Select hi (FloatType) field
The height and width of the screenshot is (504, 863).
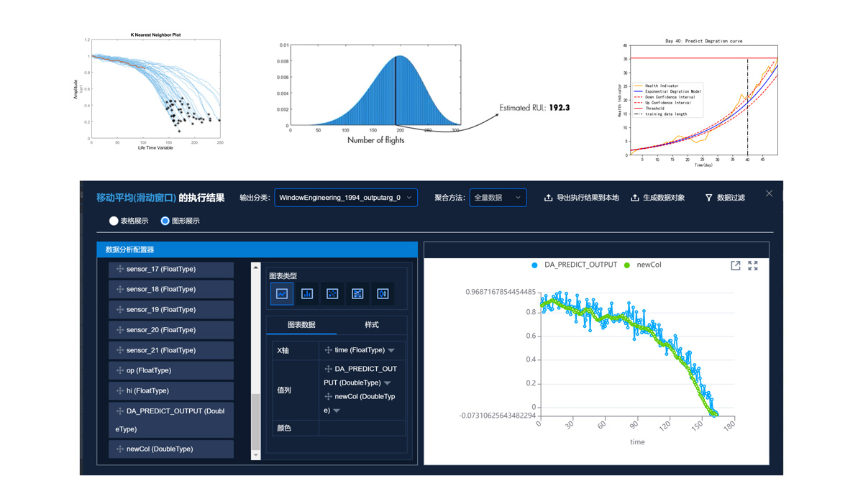(x=171, y=390)
